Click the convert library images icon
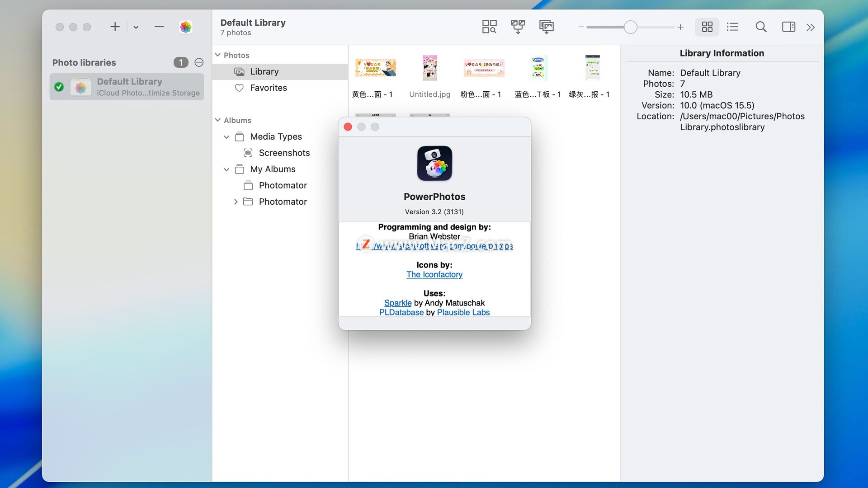The image size is (868, 488). (546, 27)
